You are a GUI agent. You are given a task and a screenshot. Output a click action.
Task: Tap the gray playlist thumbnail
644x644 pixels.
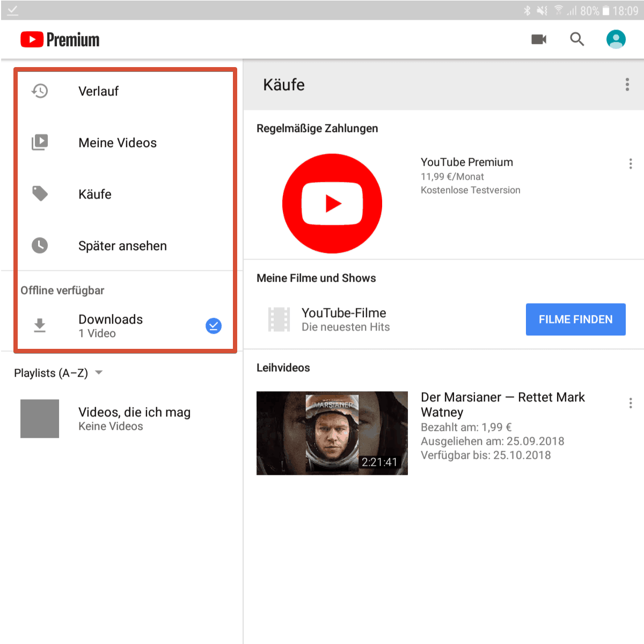coord(40,419)
